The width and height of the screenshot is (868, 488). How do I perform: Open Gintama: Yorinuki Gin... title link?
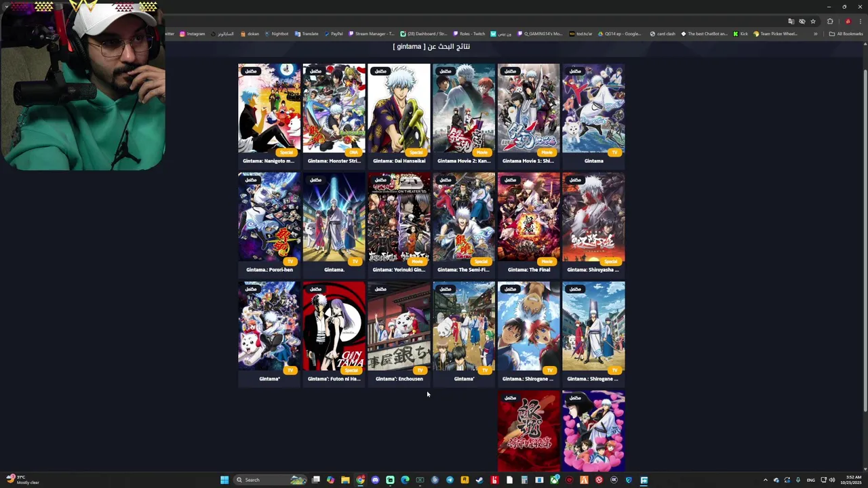pyautogui.click(x=399, y=270)
